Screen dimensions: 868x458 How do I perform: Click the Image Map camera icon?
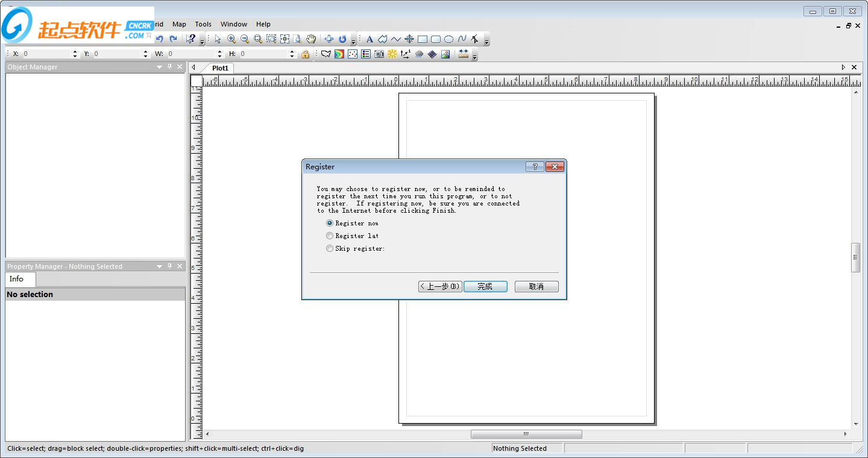pos(379,54)
